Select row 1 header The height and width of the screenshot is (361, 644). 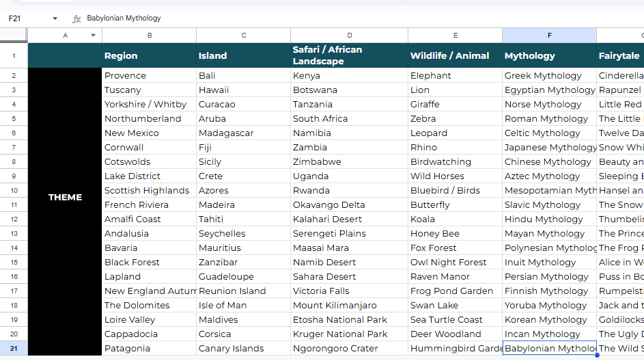click(14, 55)
